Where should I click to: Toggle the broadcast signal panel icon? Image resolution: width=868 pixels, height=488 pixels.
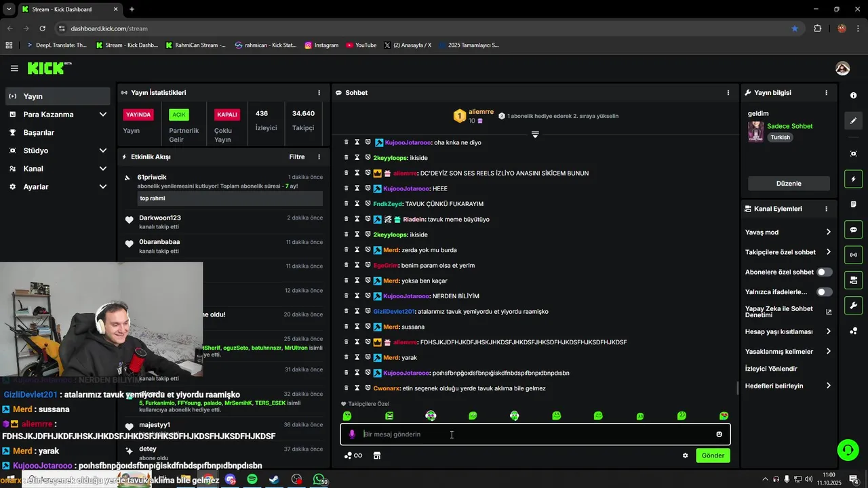pos(853,255)
